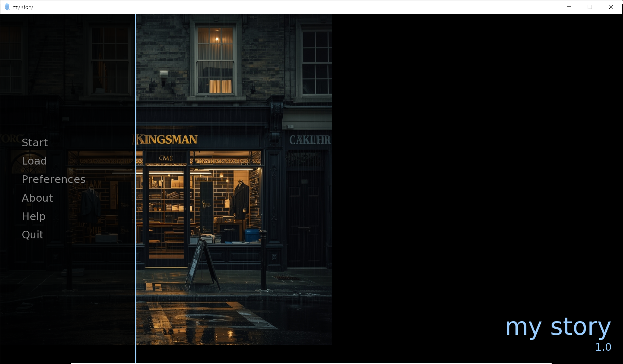Open the About page
Image resolution: width=623 pixels, height=364 pixels.
pyautogui.click(x=37, y=198)
